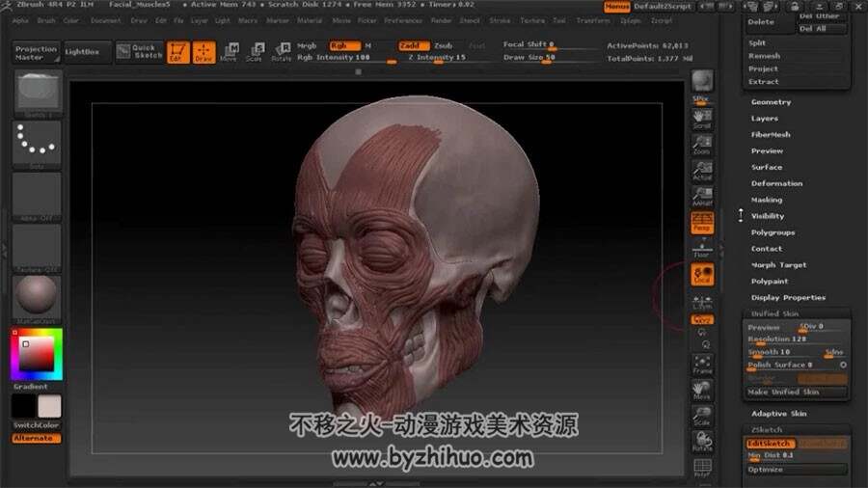Open Projection Master

(x=36, y=53)
